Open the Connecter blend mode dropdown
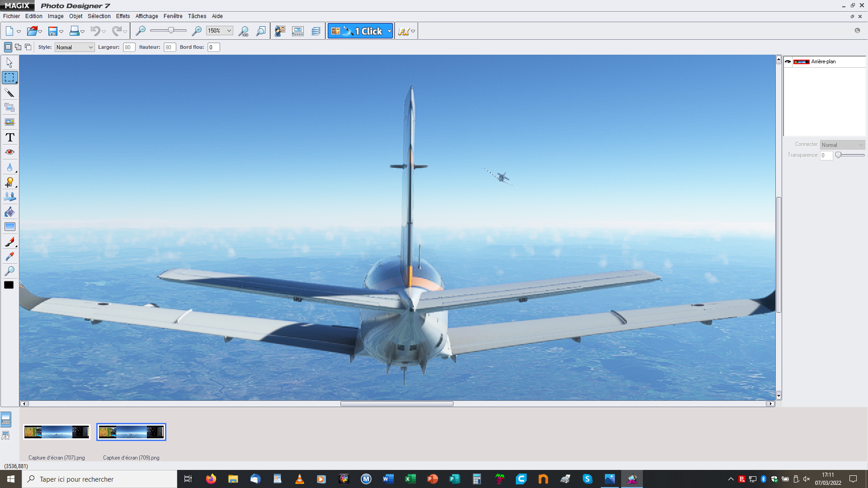 tap(842, 145)
